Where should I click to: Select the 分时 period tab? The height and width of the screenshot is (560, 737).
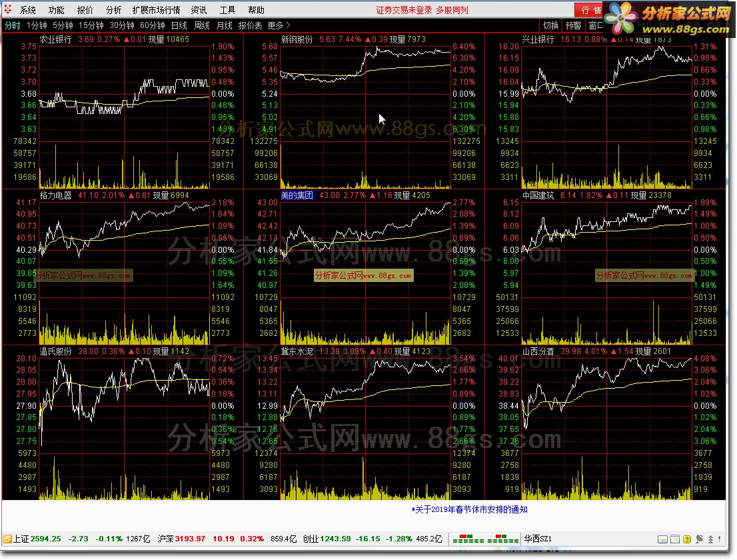(x=12, y=25)
